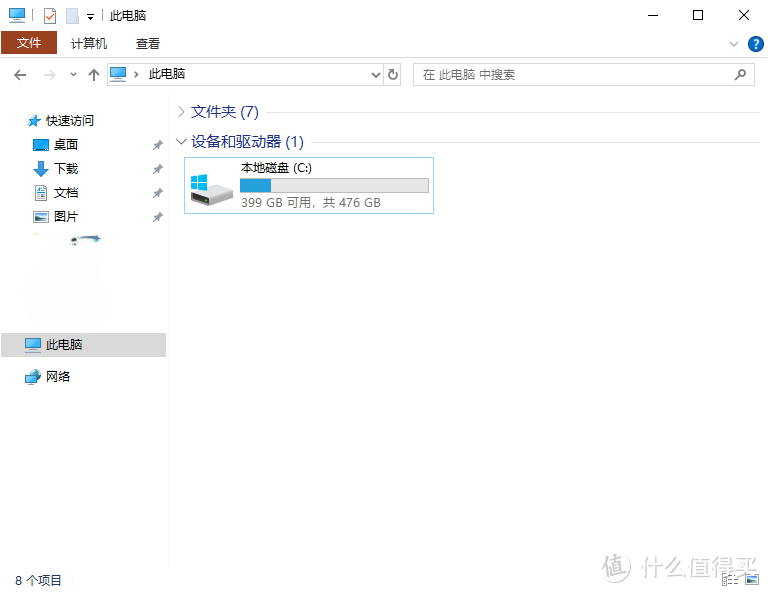The image size is (768, 593).
Task: Open the customize quick access toolbar dropdown
Action: [91, 17]
